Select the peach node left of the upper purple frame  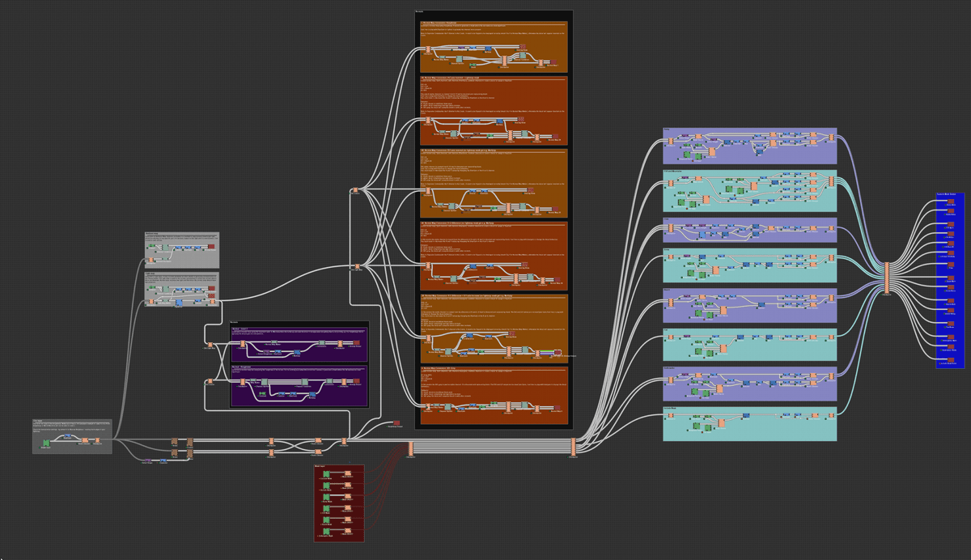pyautogui.click(x=210, y=346)
